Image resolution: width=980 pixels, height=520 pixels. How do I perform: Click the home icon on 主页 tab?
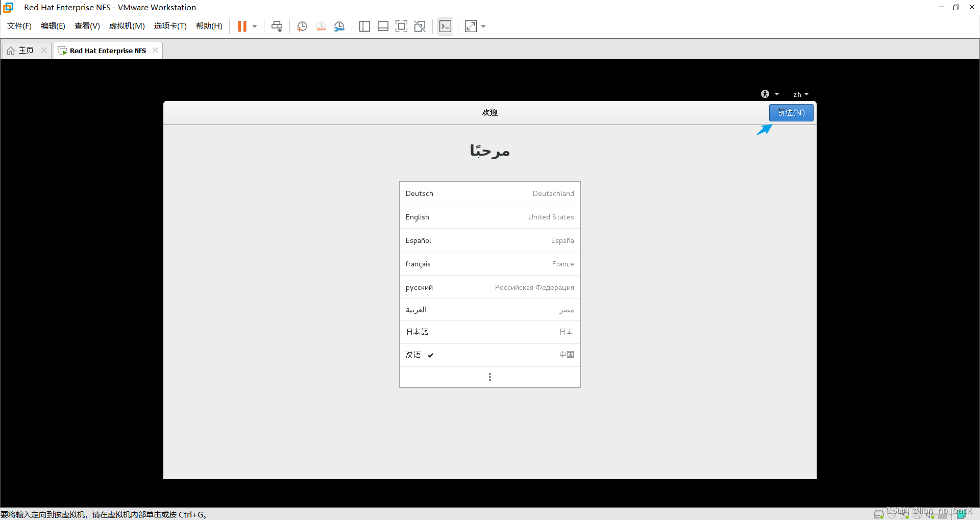[x=11, y=51]
